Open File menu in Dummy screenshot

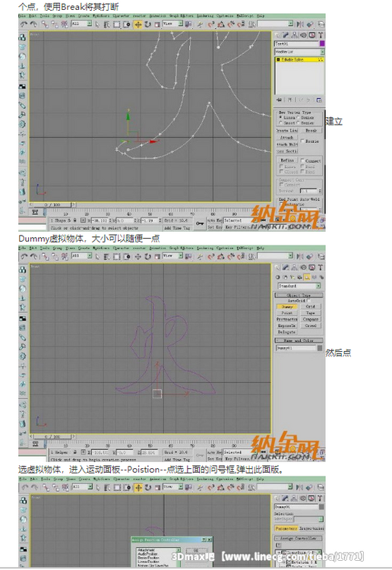[x=22, y=249]
